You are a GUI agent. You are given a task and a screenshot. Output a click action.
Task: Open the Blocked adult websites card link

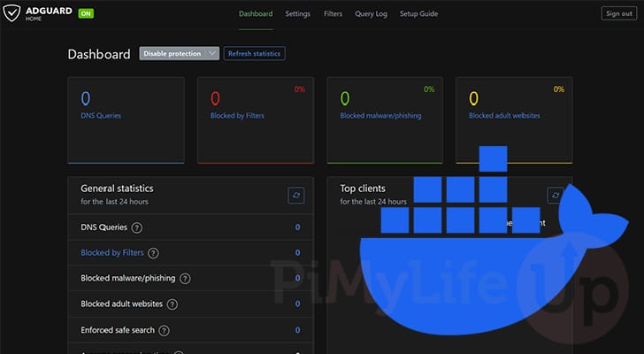pos(504,115)
